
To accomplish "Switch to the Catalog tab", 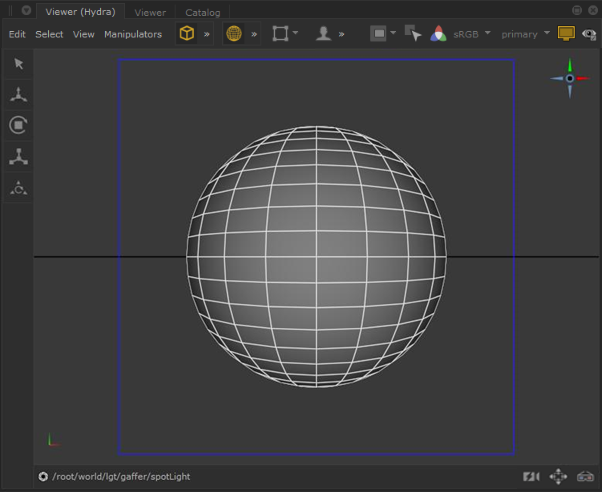I will (x=202, y=12).
